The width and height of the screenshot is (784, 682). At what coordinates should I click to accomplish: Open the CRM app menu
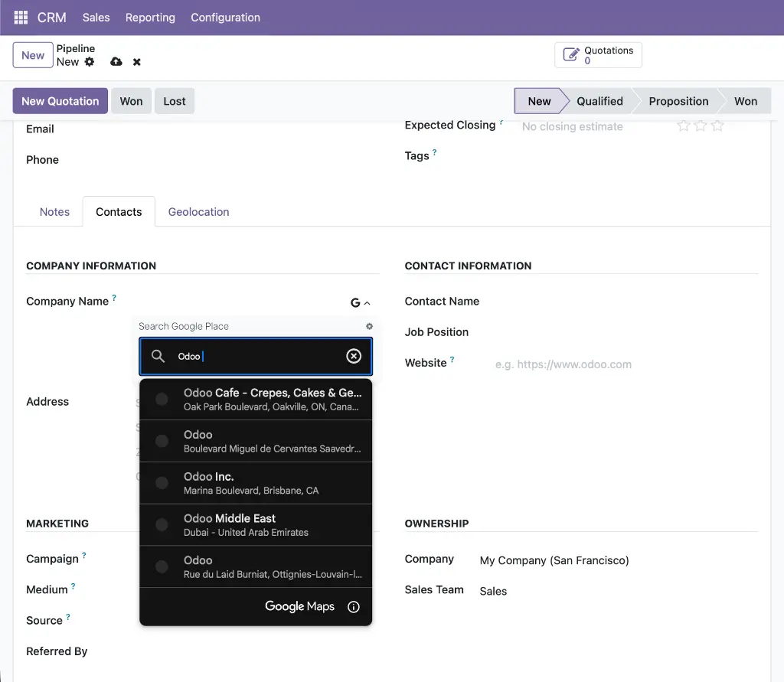click(51, 18)
